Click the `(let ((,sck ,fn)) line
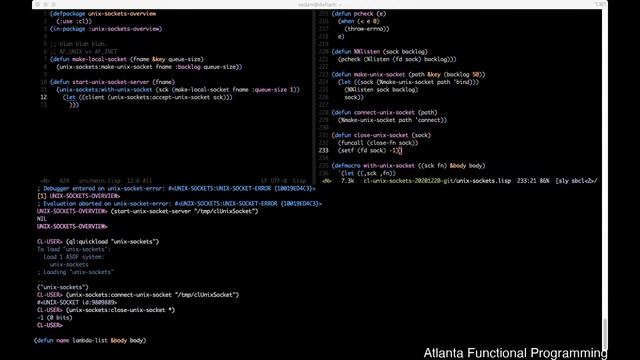The width and height of the screenshot is (640, 360). click(367, 173)
